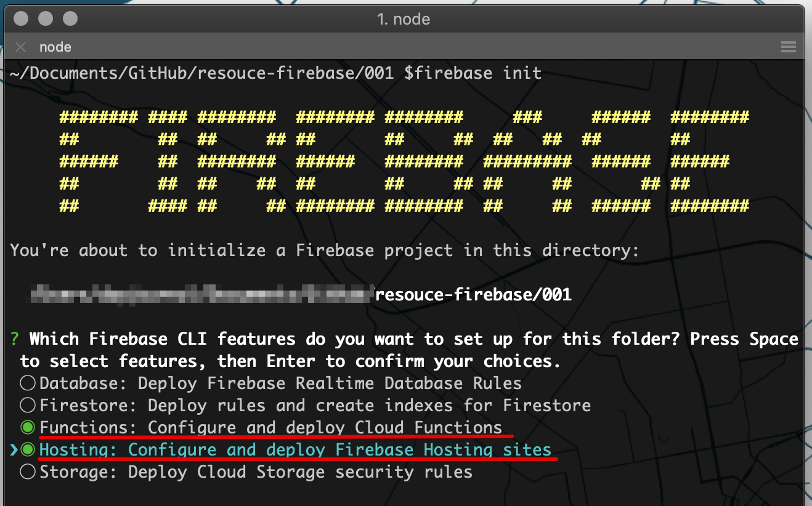The image size is (812, 506).
Task: Click the '1. node' window title
Action: coord(404,19)
